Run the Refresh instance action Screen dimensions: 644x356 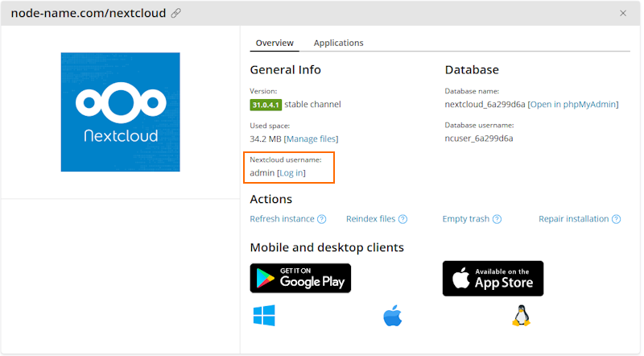click(x=282, y=219)
